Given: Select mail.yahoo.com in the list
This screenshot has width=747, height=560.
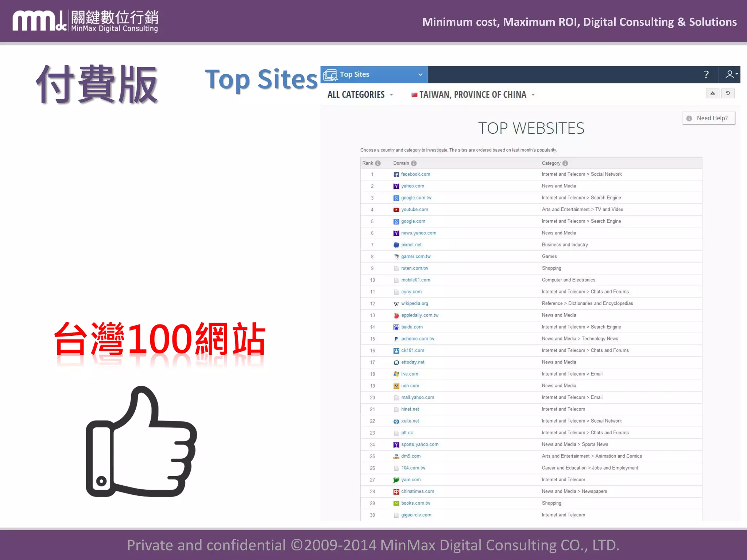Looking at the screenshot, I should [418, 397].
